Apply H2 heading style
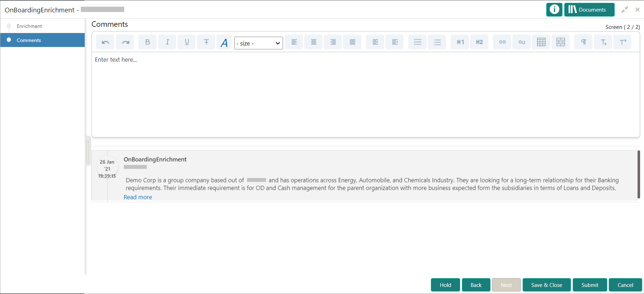This screenshot has width=644, height=294. (x=479, y=42)
